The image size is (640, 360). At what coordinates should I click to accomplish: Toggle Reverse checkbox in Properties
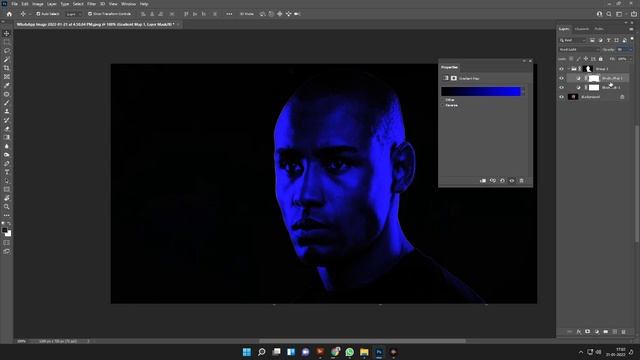click(442, 105)
